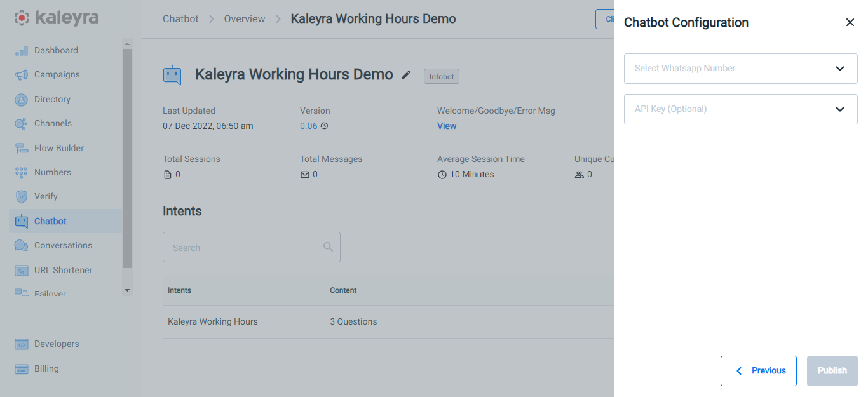The height and width of the screenshot is (397, 868).
Task: Click the 10 Minutes session time value
Action: [x=471, y=174]
